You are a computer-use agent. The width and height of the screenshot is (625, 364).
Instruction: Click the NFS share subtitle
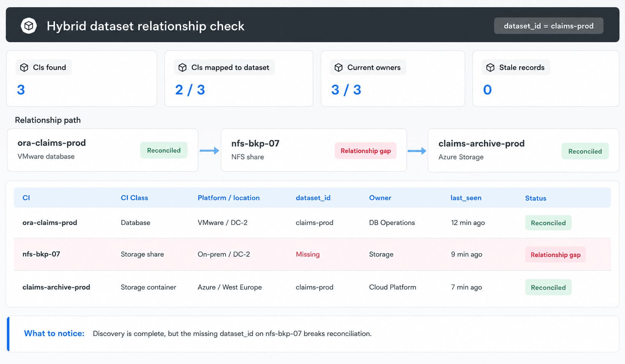coord(248,157)
